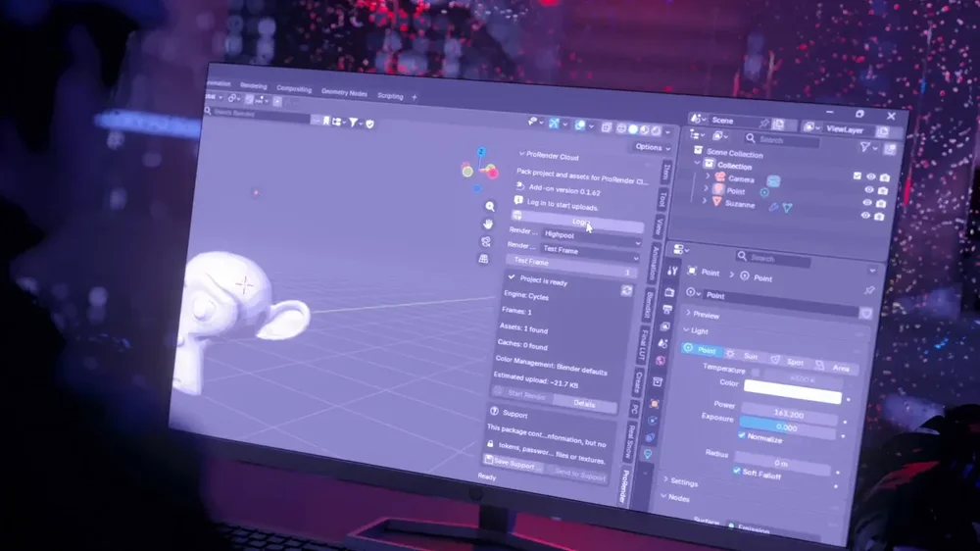980x551 pixels.
Task: Enable the Temperature checkbox
Action: 755,373
